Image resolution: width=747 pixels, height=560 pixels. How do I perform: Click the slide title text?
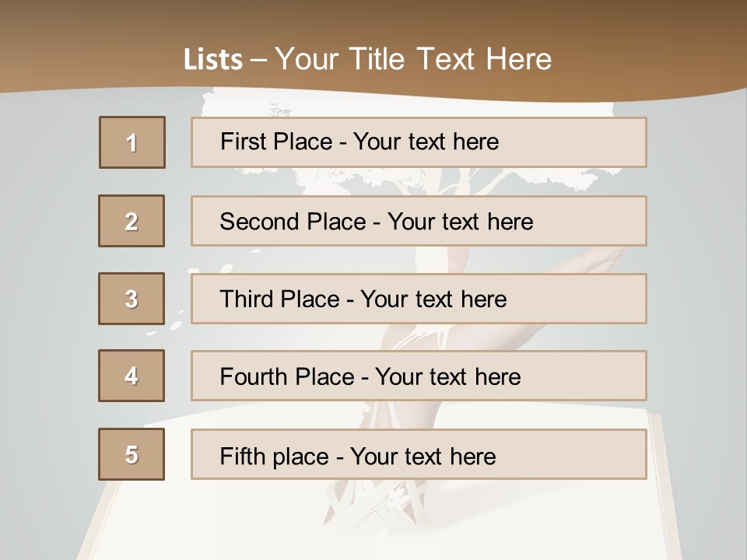pos(367,59)
